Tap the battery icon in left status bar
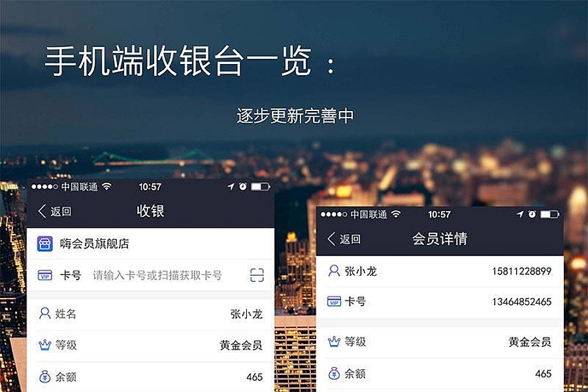This screenshot has height=392, width=588. click(x=260, y=186)
